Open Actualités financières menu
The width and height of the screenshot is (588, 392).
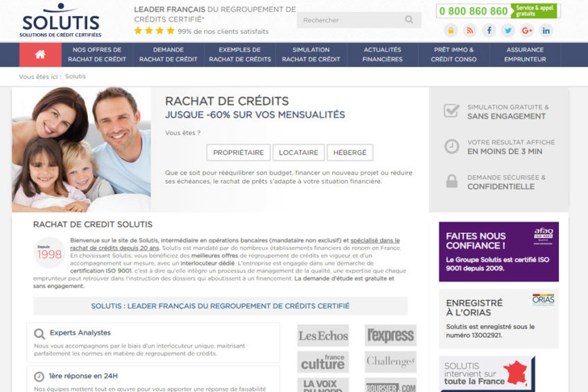(x=382, y=55)
